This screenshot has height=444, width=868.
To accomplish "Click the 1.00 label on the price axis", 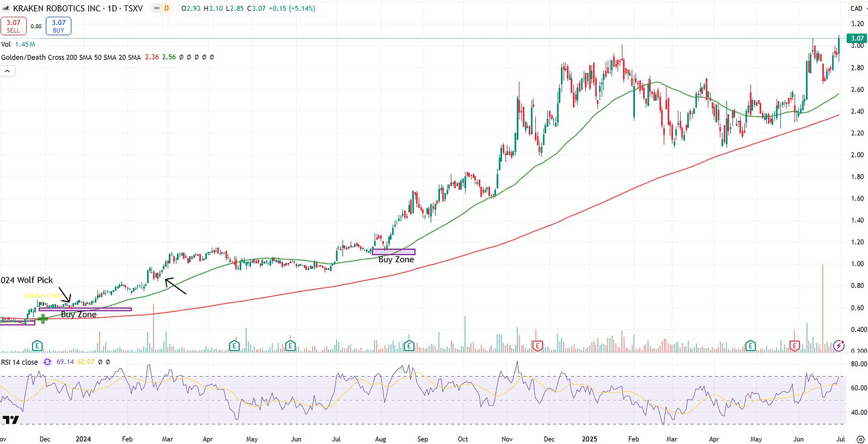I will tap(858, 264).
